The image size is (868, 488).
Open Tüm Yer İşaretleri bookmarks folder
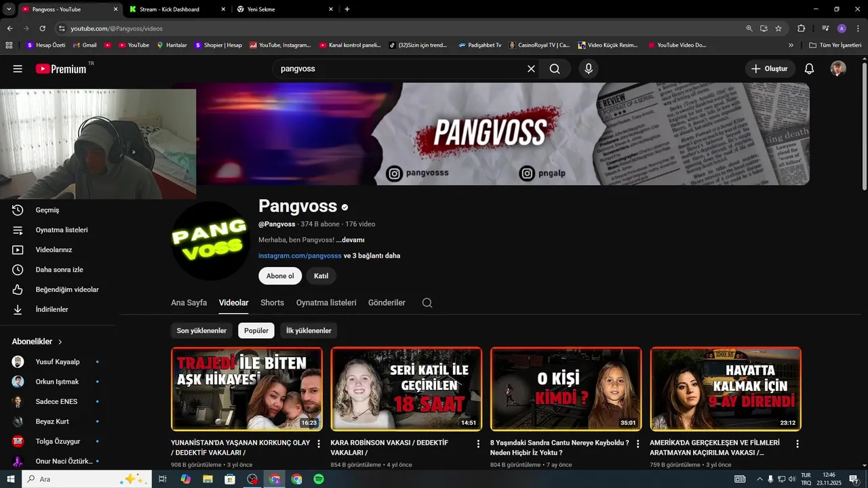(835, 45)
